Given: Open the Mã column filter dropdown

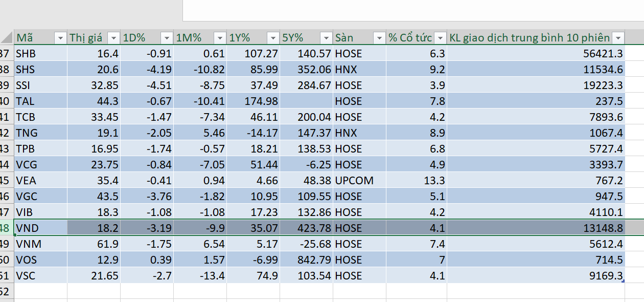Looking at the screenshot, I should (x=60, y=38).
